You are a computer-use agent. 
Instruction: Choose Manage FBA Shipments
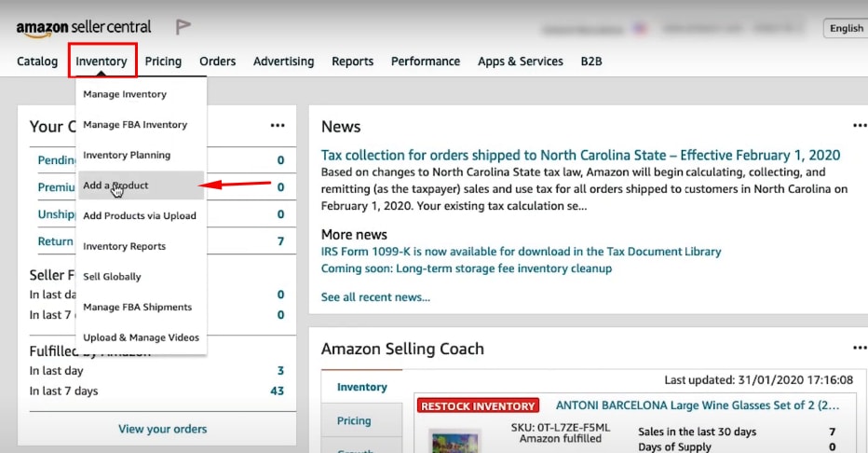(142, 307)
